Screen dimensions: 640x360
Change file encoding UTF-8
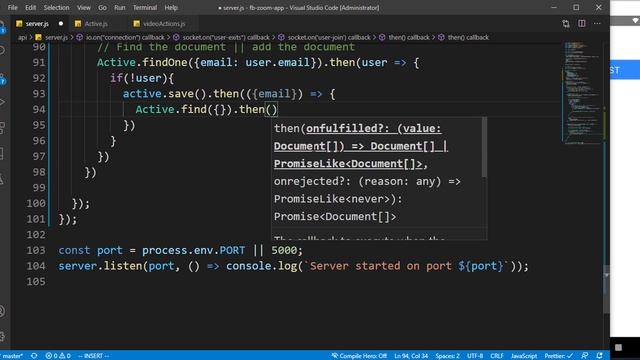point(475,356)
